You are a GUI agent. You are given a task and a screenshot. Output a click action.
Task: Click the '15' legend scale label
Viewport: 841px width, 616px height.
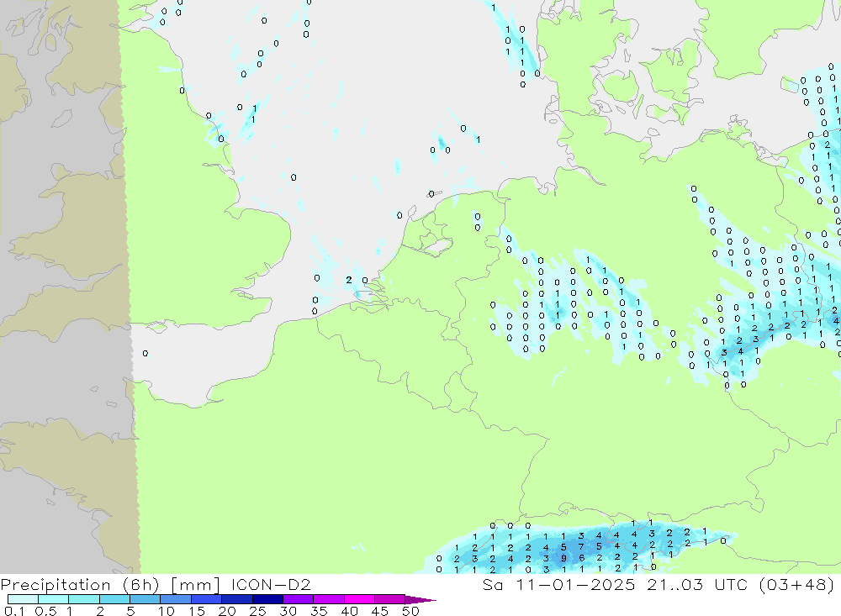(197, 611)
